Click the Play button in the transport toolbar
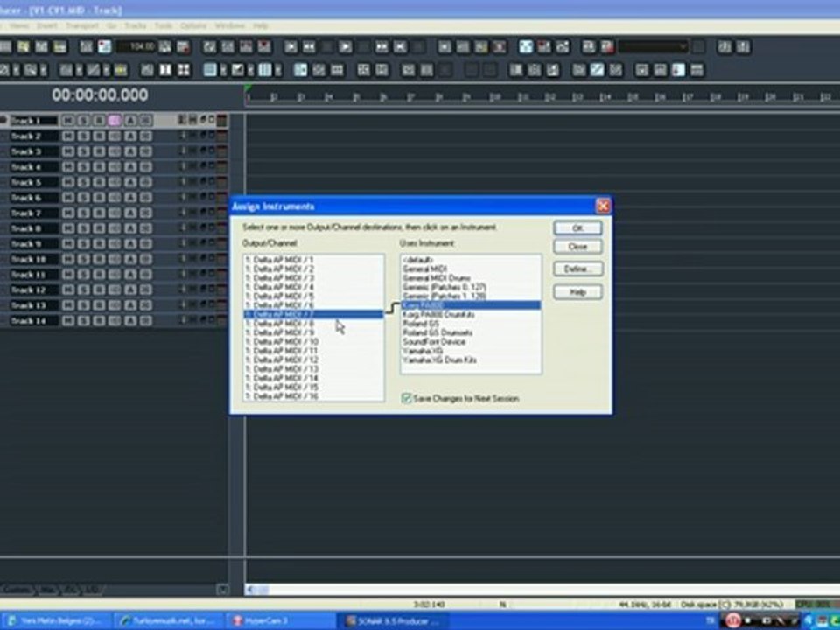Viewport: 840px width, 630px height. click(x=346, y=47)
